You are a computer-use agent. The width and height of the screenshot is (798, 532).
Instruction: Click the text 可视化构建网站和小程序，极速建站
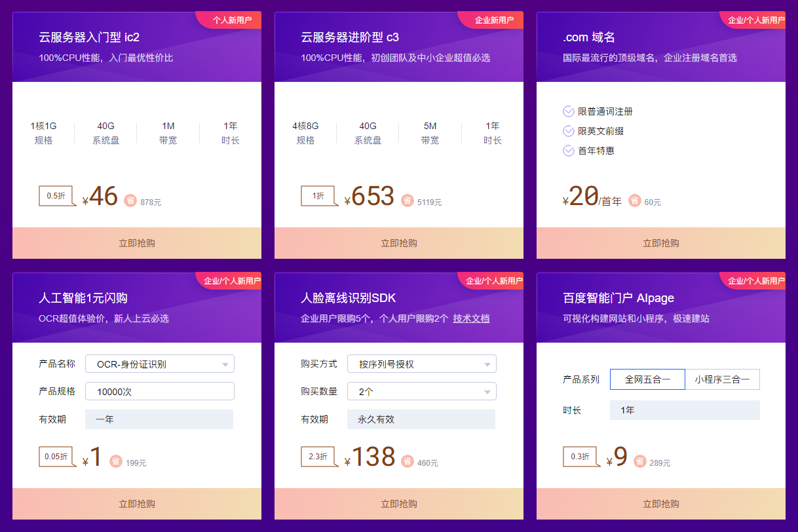pyautogui.click(x=636, y=318)
